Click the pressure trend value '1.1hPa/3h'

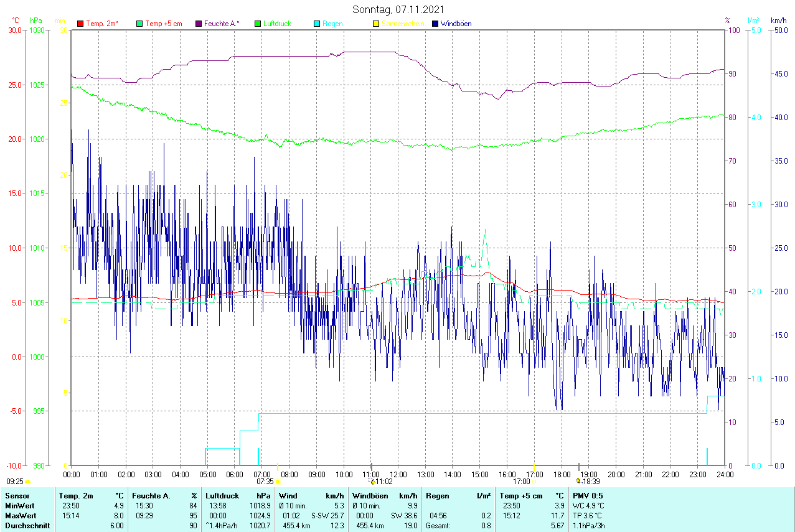tap(589, 526)
